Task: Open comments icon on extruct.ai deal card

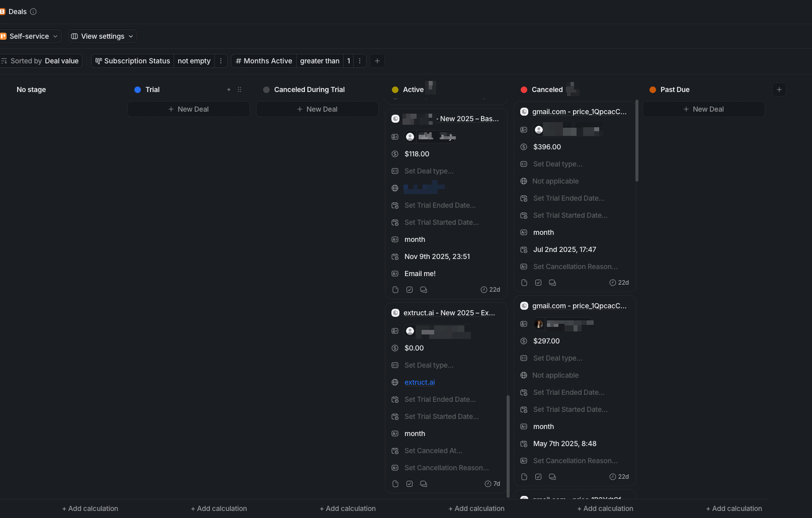Action: 424,484
